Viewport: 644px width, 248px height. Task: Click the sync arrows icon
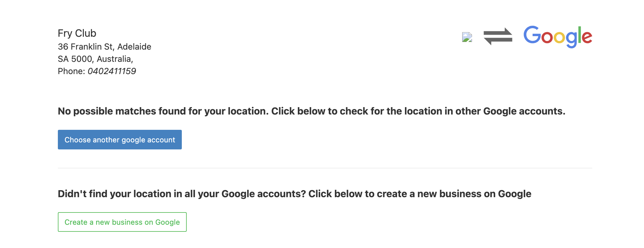point(498,36)
